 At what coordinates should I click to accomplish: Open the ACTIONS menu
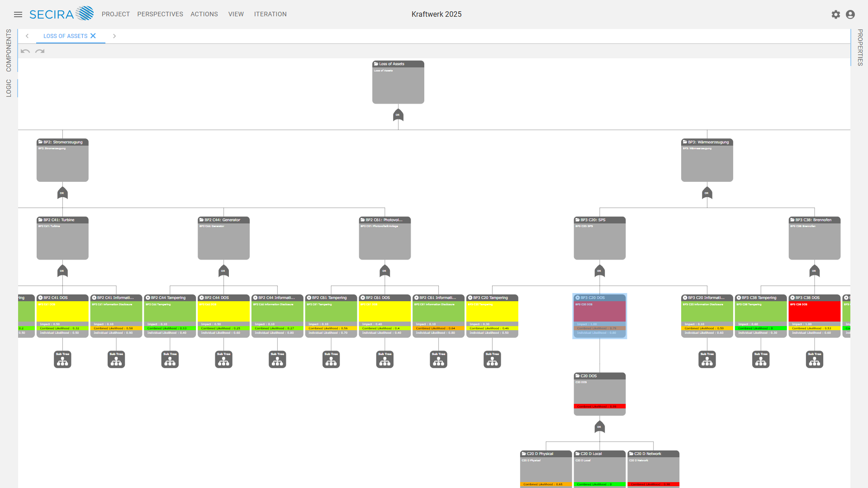tap(204, 14)
